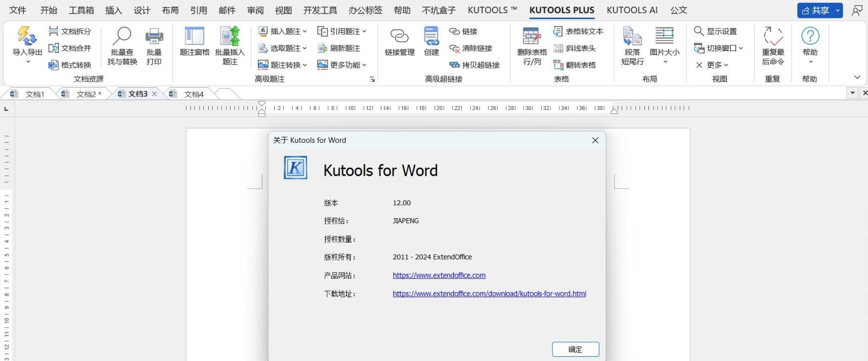This screenshot has width=868, height=361.
Task: Open the Help (帮助) ribbon dropdown
Action: (810, 62)
